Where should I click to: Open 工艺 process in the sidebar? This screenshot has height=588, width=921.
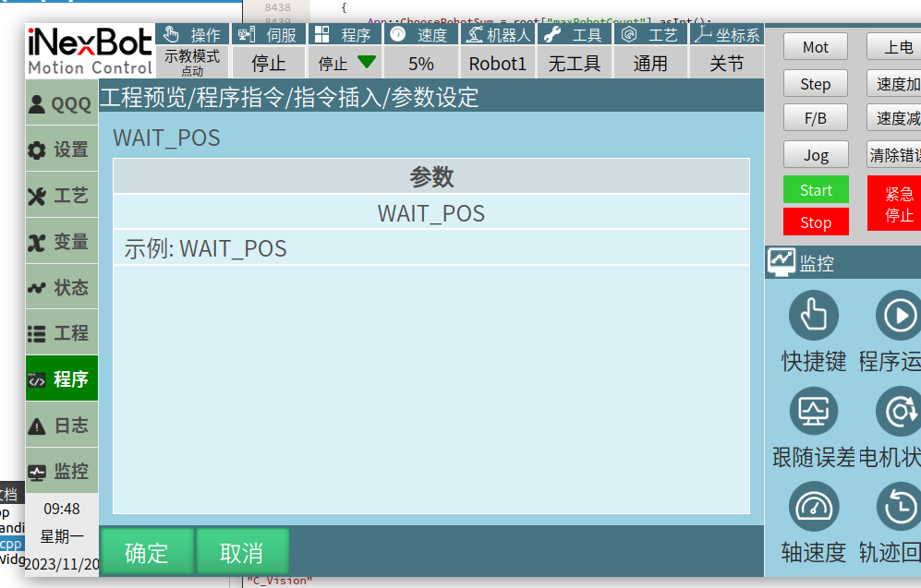point(61,196)
